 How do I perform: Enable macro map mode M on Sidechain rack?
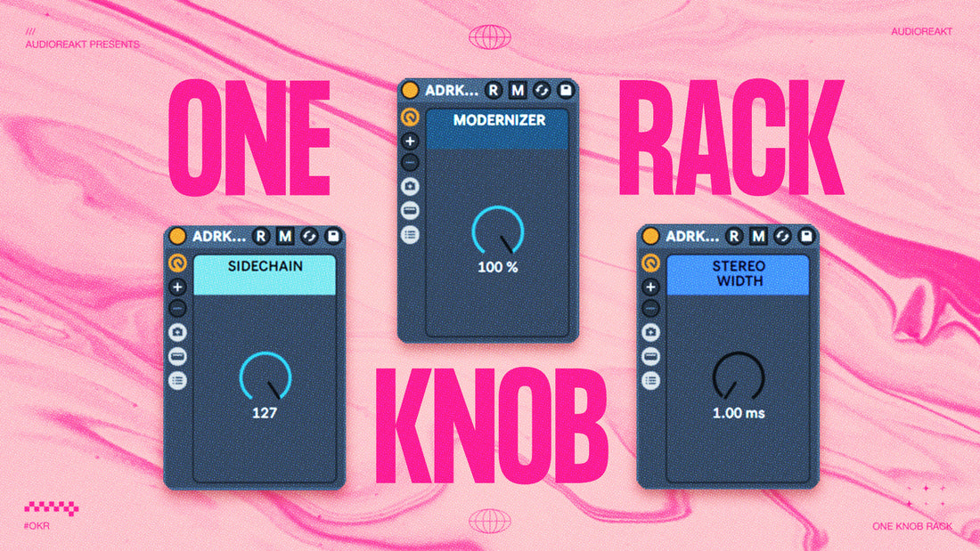point(285,236)
